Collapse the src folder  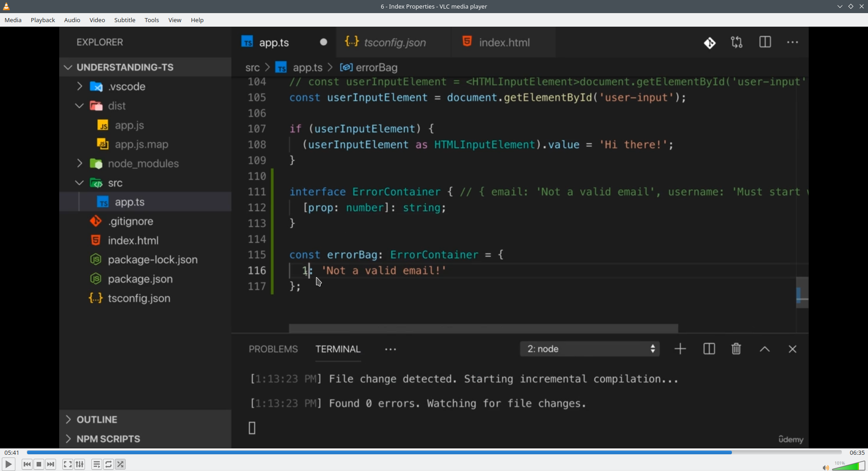point(145,183)
